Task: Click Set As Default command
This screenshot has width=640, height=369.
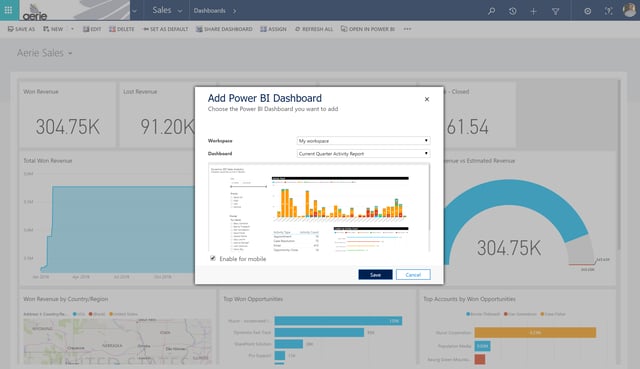Action: [x=166, y=29]
